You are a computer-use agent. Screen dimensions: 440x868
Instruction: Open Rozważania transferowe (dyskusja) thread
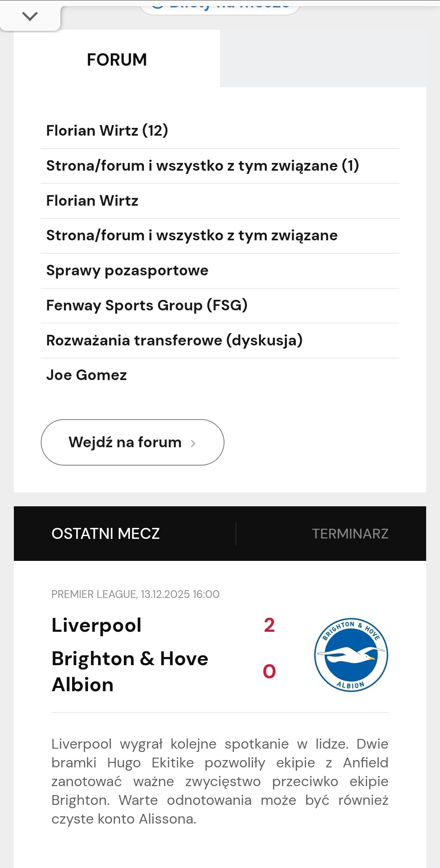pyautogui.click(x=174, y=341)
